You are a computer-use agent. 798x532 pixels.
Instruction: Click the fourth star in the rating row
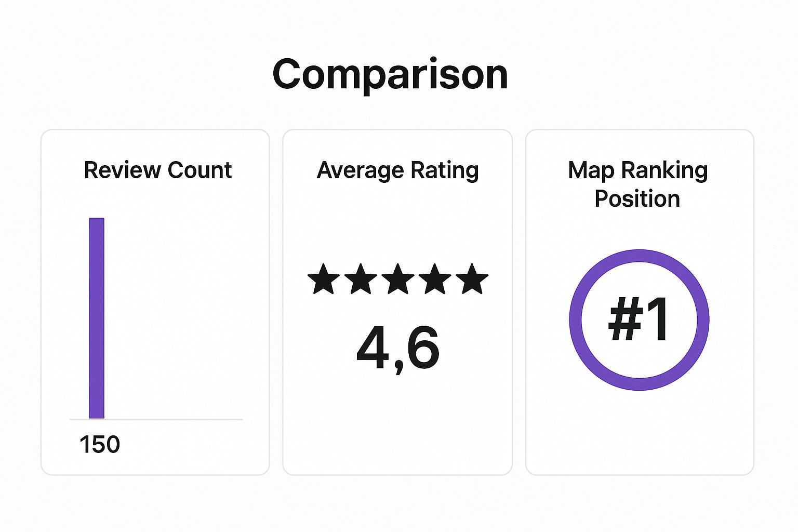(x=435, y=279)
